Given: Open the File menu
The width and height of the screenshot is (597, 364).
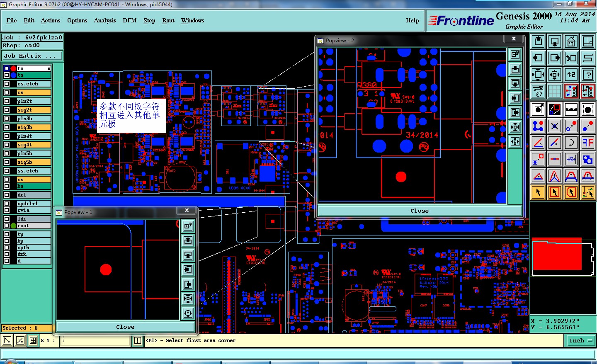Looking at the screenshot, I should 12,20.
